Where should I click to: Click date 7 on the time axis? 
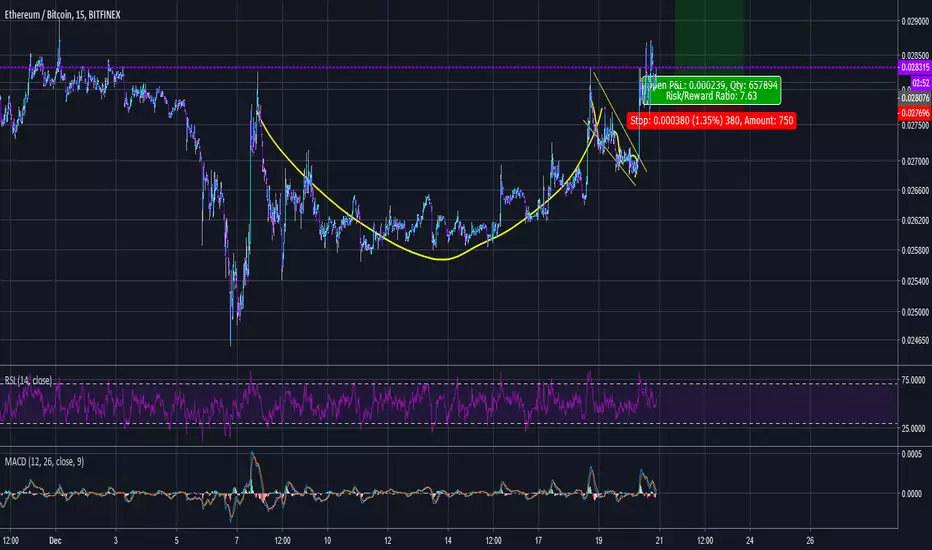[x=237, y=540]
